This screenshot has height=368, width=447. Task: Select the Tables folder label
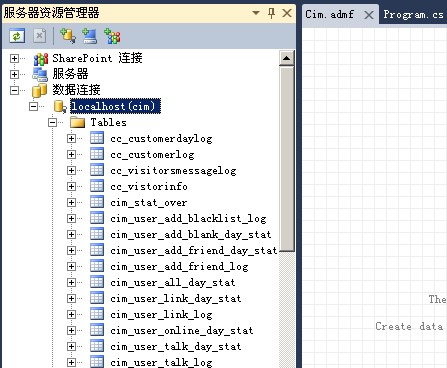tap(109, 122)
